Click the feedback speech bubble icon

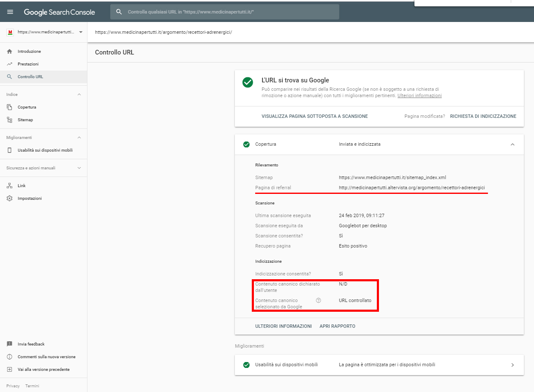click(10, 344)
